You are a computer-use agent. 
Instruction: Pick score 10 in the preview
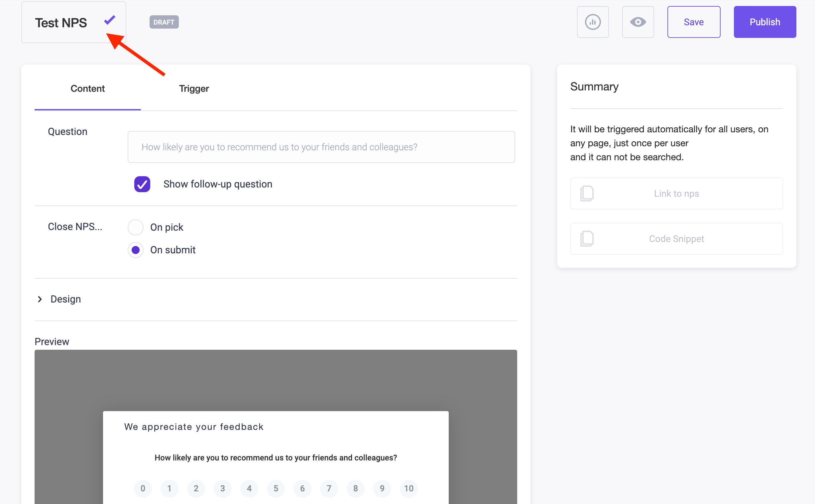pos(409,488)
